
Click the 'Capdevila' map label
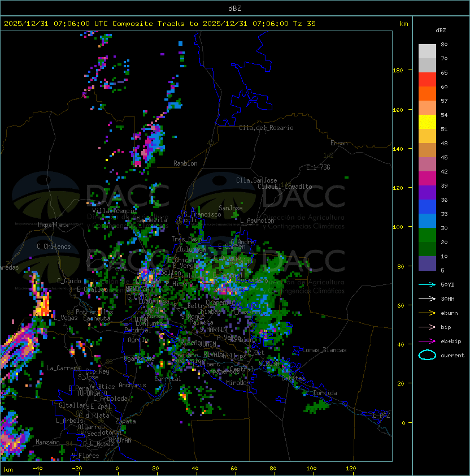(151, 220)
